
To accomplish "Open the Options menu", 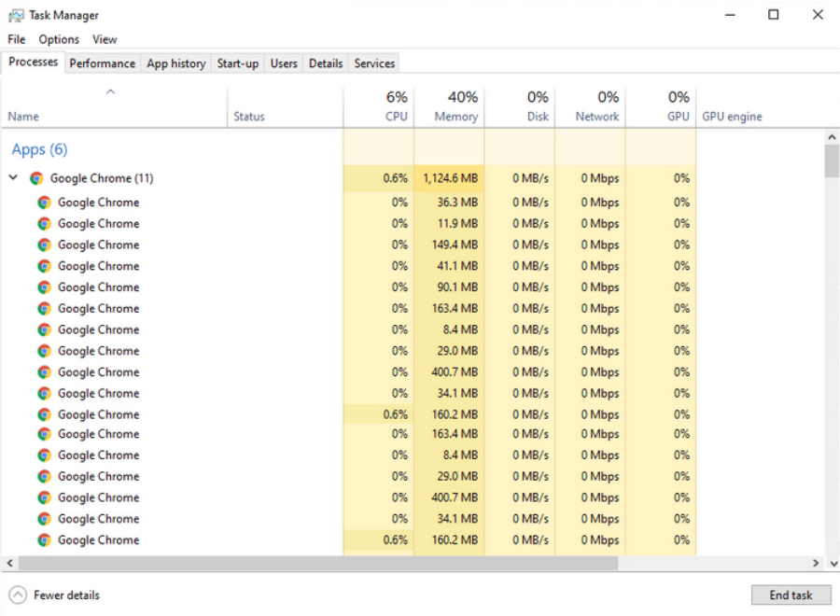I will tap(59, 39).
